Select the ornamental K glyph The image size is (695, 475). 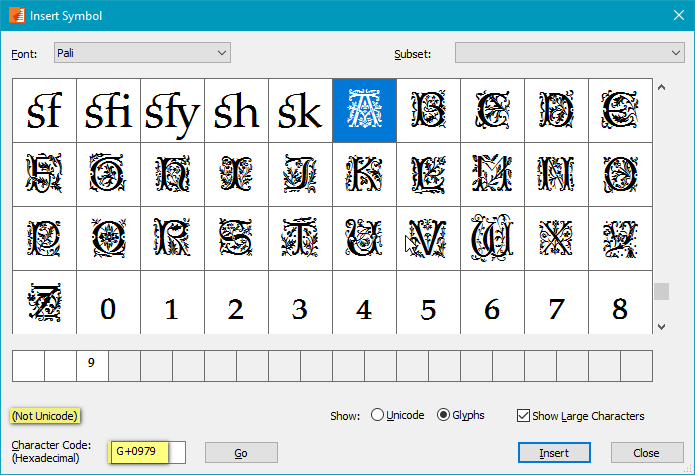[364, 175]
